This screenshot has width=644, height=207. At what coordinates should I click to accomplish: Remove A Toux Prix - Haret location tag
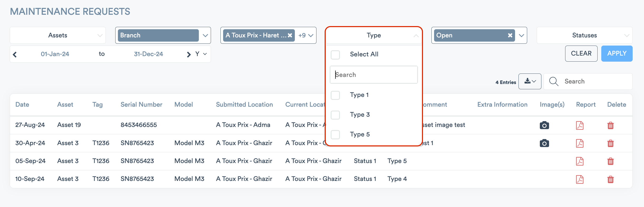pyautogui.click(x=290, y=35)
